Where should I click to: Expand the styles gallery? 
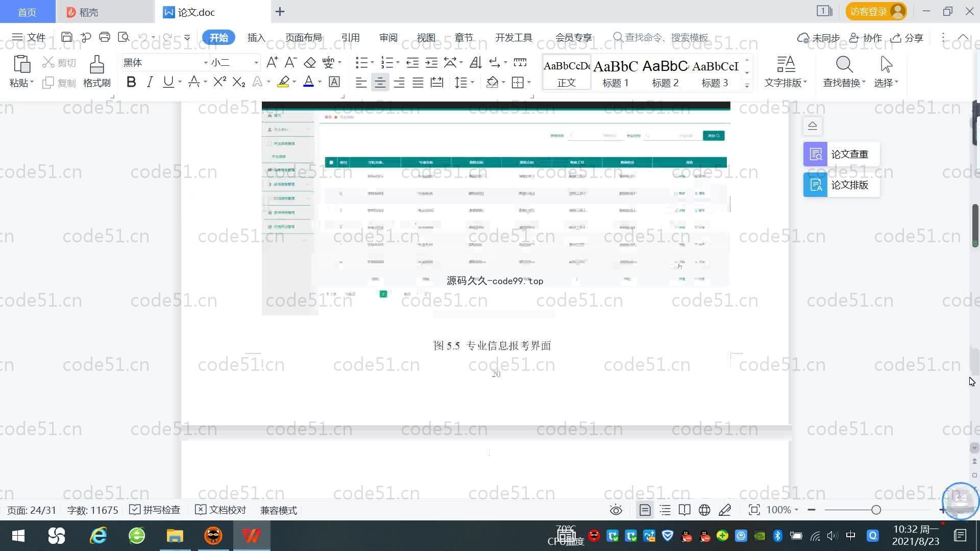[747, 86]
